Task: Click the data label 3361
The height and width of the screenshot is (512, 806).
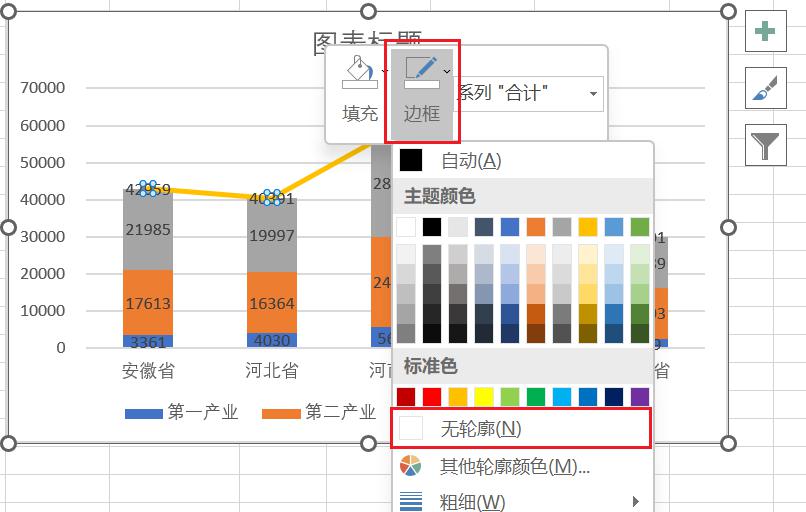Action: point(148,342)
